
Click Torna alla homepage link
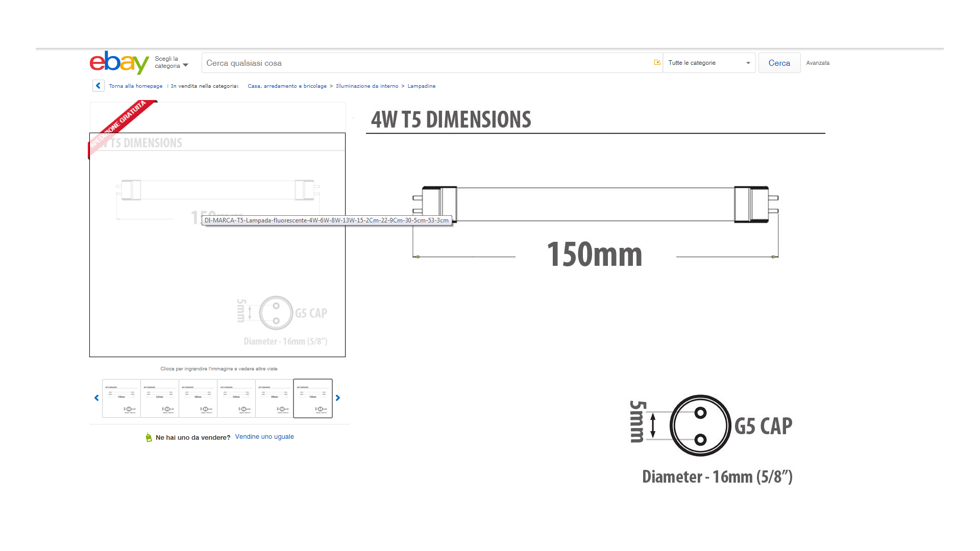[135, 86]
